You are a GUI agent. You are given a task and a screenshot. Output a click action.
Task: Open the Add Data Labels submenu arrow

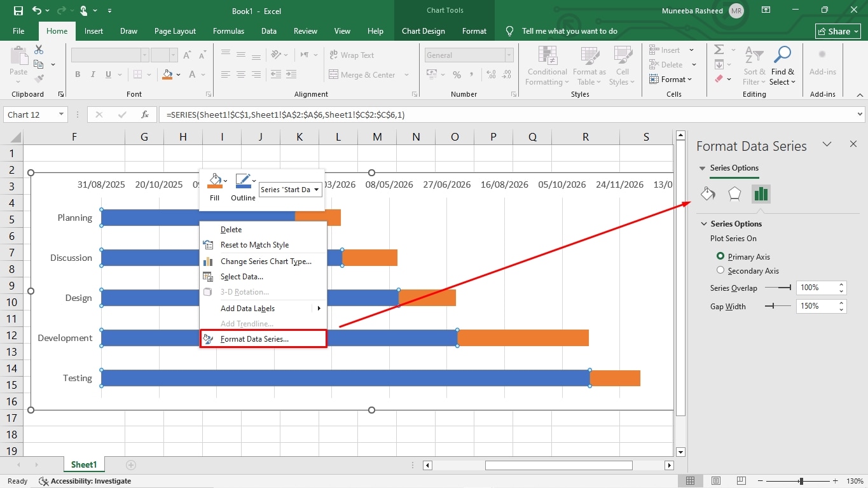click(319, 309)
